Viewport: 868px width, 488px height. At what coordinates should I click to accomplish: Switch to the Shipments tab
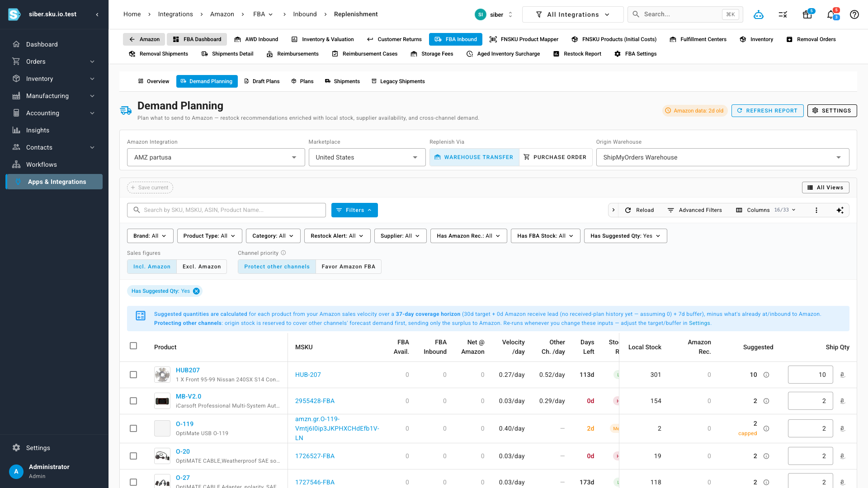(342, 81)
